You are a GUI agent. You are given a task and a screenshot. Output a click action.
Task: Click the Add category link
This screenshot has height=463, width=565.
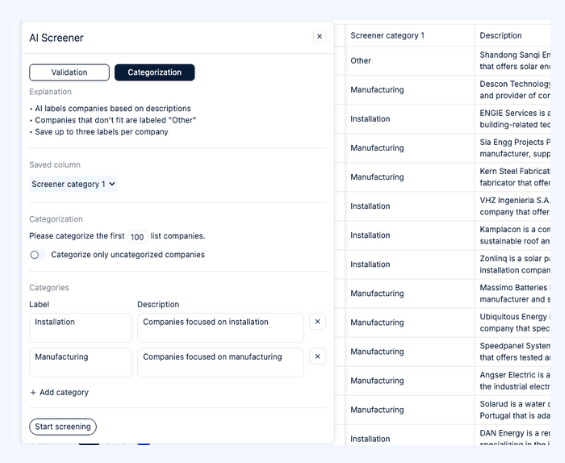tap(59, 392)
